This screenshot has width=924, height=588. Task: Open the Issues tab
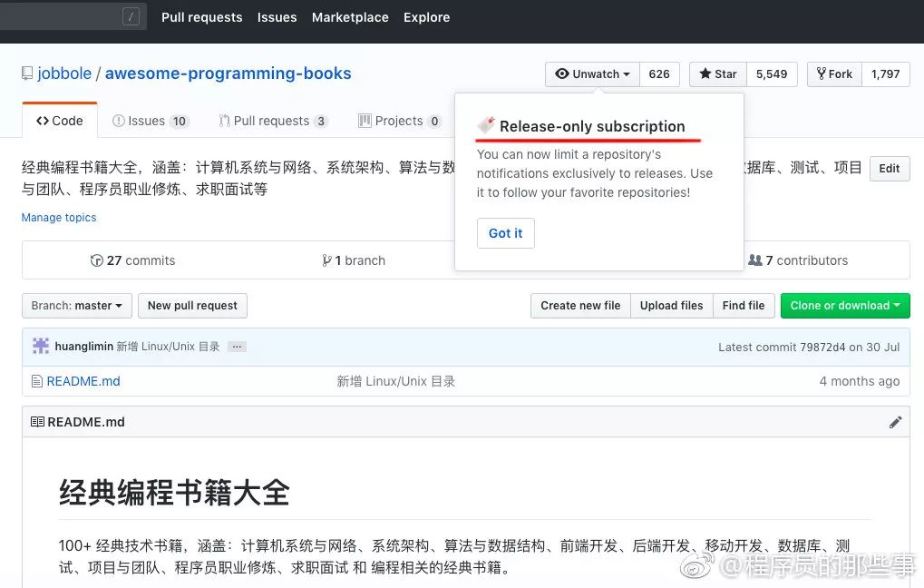point(151,121)
